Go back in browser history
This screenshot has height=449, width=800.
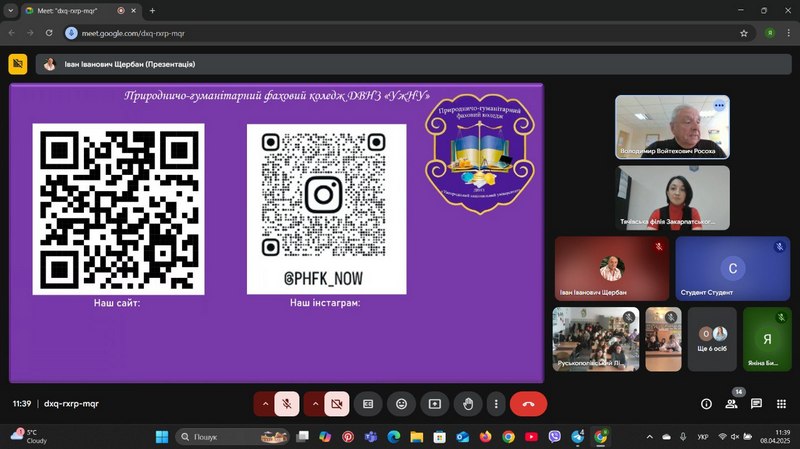(11, 33)
